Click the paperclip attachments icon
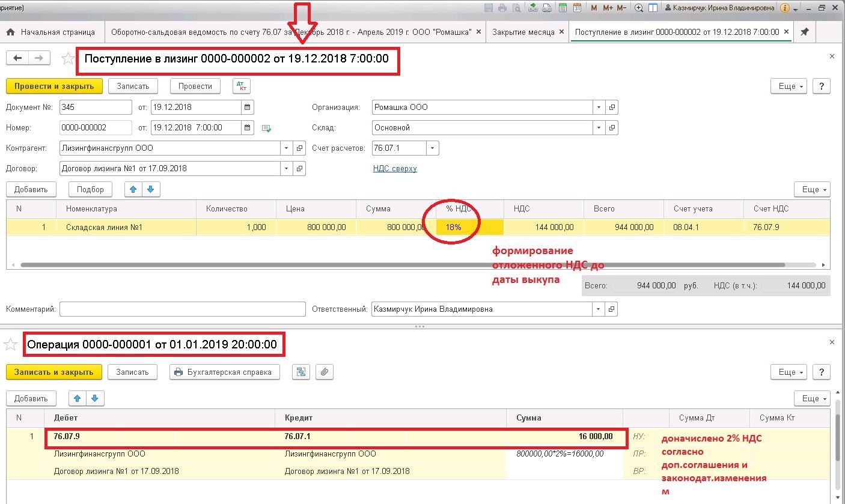 (325, 372)
